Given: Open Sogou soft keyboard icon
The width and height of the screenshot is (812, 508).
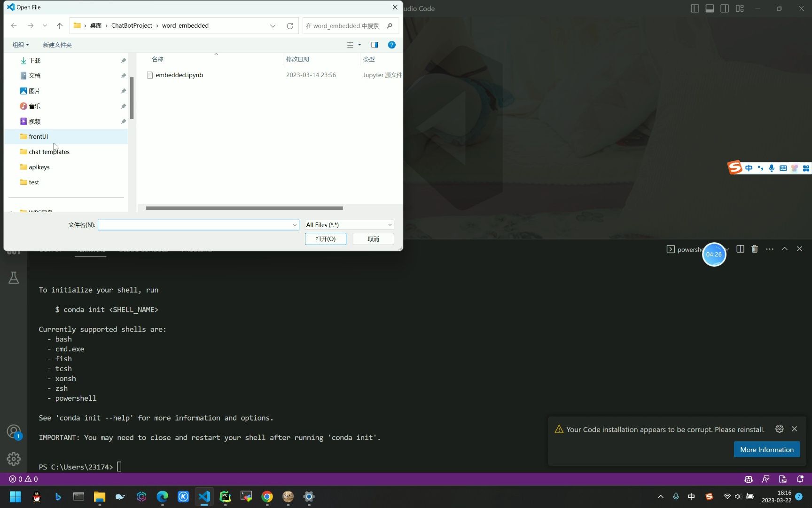Looking at the screenshot, I should tap(783, 168).
